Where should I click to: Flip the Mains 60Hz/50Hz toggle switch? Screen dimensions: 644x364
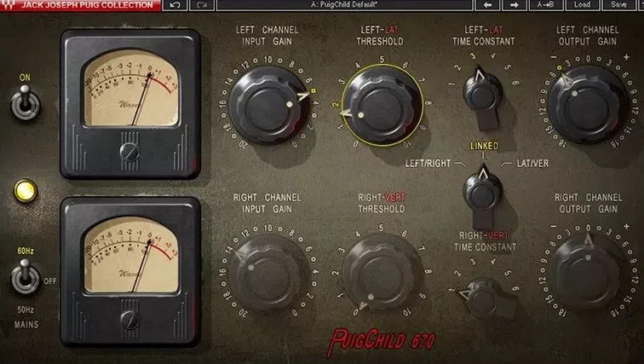(25, 277)
